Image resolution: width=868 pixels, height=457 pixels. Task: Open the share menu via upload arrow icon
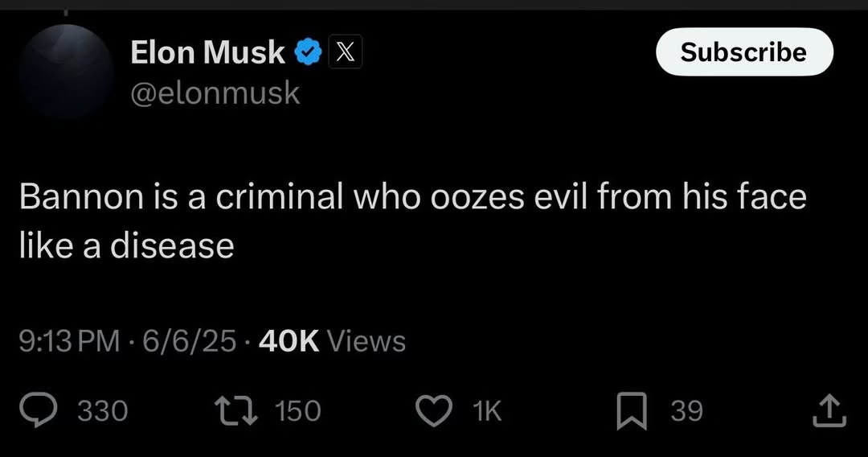829,411
